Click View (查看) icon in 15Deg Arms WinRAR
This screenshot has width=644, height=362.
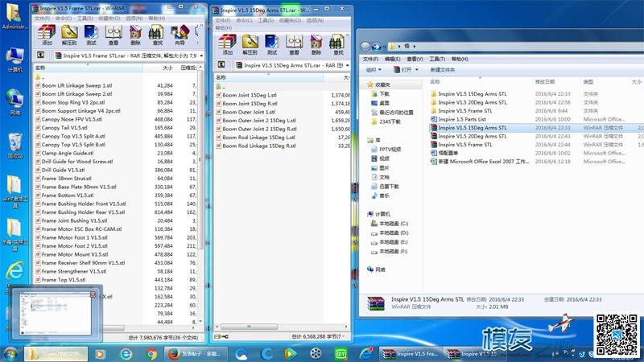coord(294,44)
